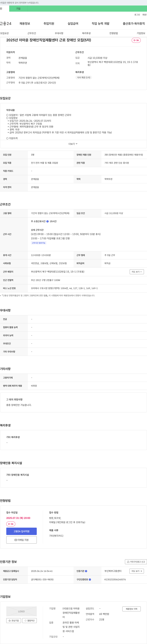The height and width of the screenshot is (644, 147).
Task: Click the 구인인증번호 info icon
Action: point(90,579)
